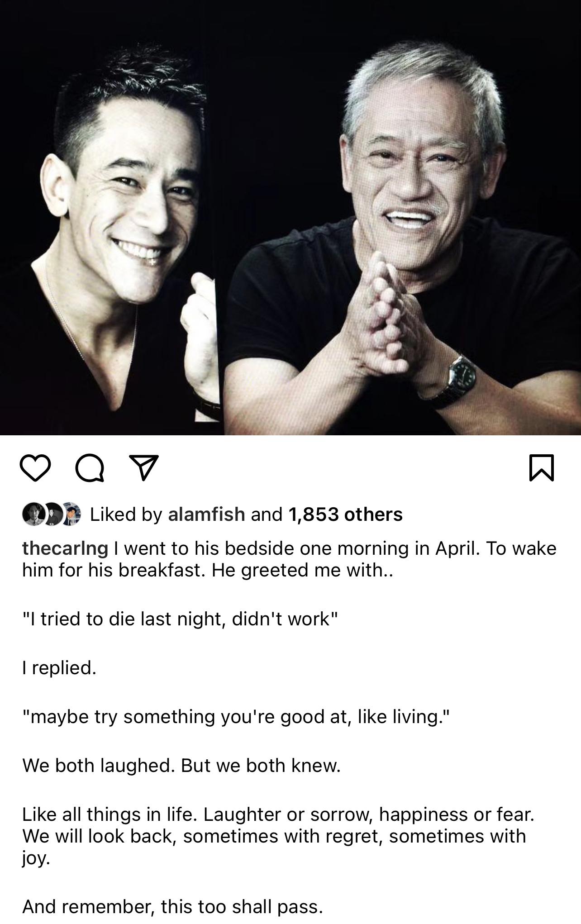The height and width of the screenshot is (924, 581).
Task: Open comments via the speech bubble icon
Action: click(90, 468)
